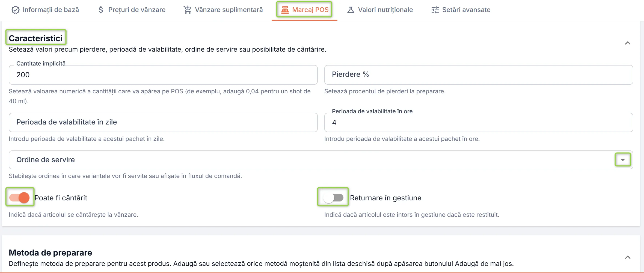Click the badge icon beside Informații de bază
The height and width of the screenshot is (273, 644).
pyautogui.click(x=16, y=10)
